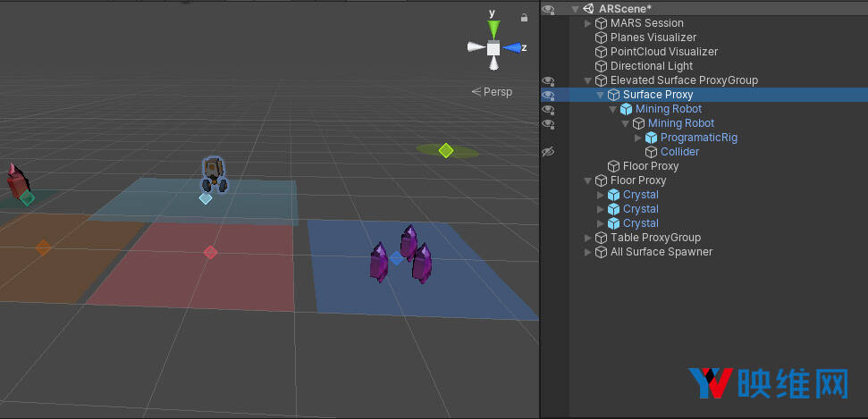The height and width of the screenshot is (419, 868).
Task: Click the Unity scene icon next to ARScene
Action: pyautogui.click(x=588, y=9)
